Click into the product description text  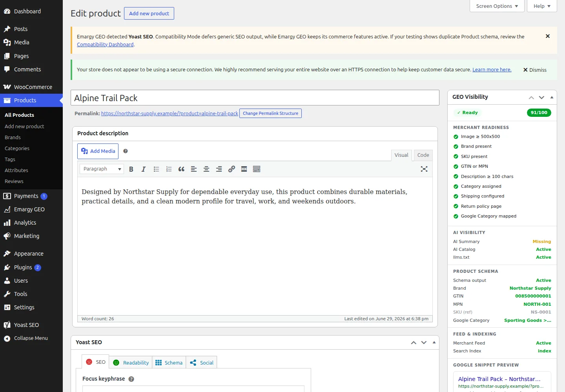(244, 196)
